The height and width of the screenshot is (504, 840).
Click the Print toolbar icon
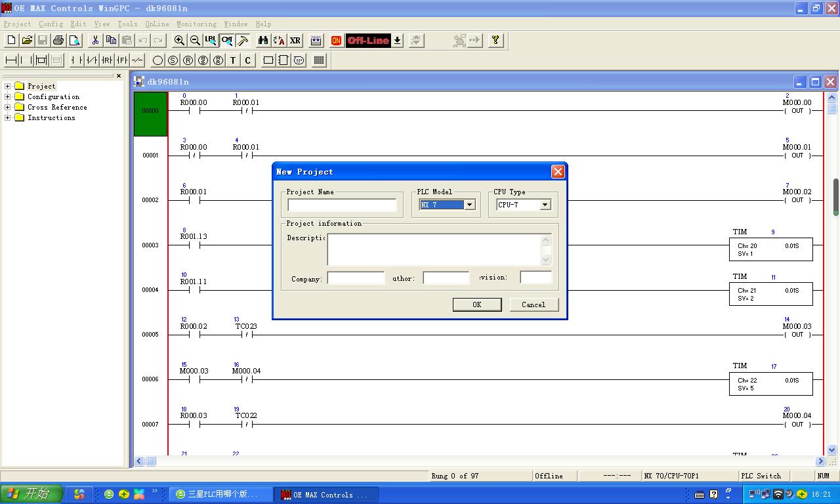point(58,41)
